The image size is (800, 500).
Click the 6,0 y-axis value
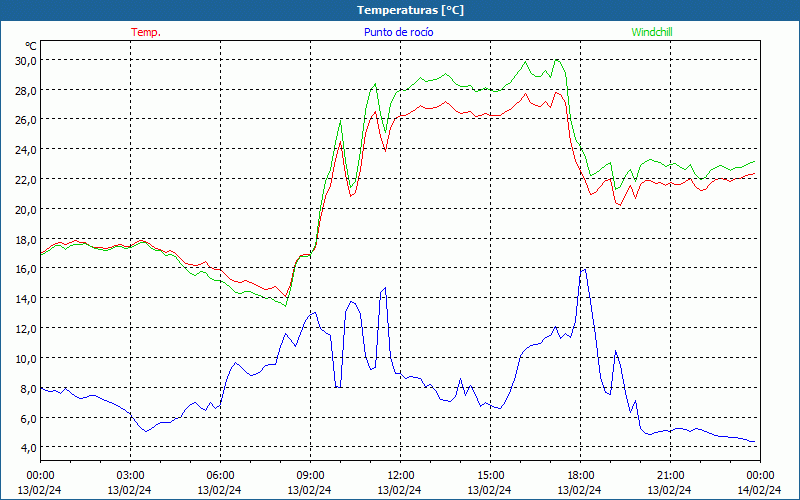pyautogui.click(x=29, y=418)
